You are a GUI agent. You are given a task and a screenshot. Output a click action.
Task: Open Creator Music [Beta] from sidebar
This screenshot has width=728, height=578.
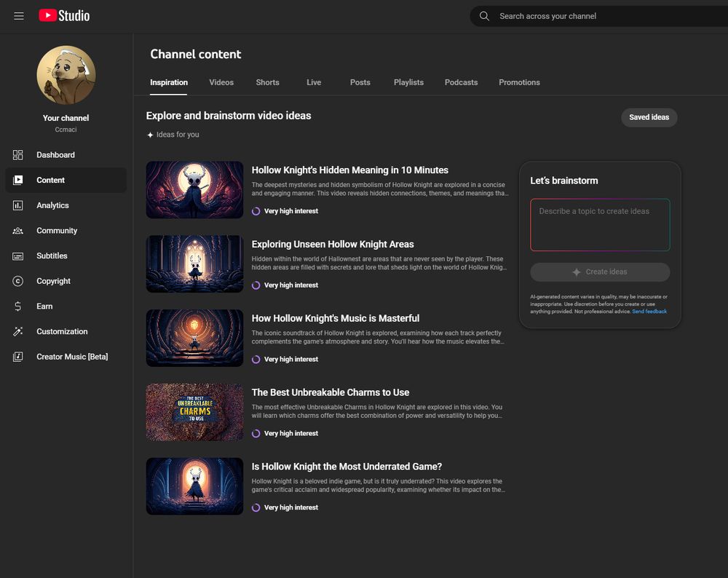pos(66,357)
